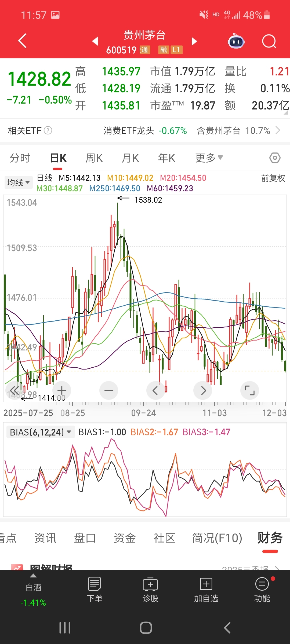Tap the current price 1428.82
Viewport: 290px width, 644px height.
pos(39,79)
